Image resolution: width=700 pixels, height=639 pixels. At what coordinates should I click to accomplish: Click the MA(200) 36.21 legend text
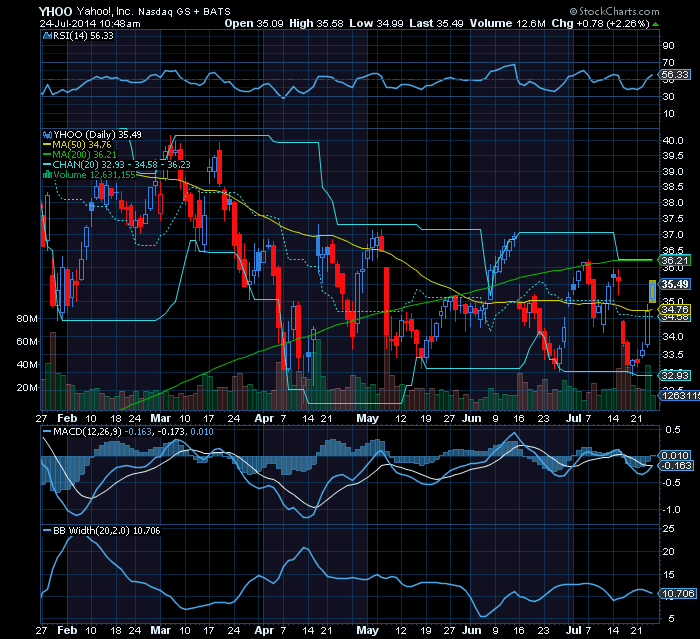[84, 155]
